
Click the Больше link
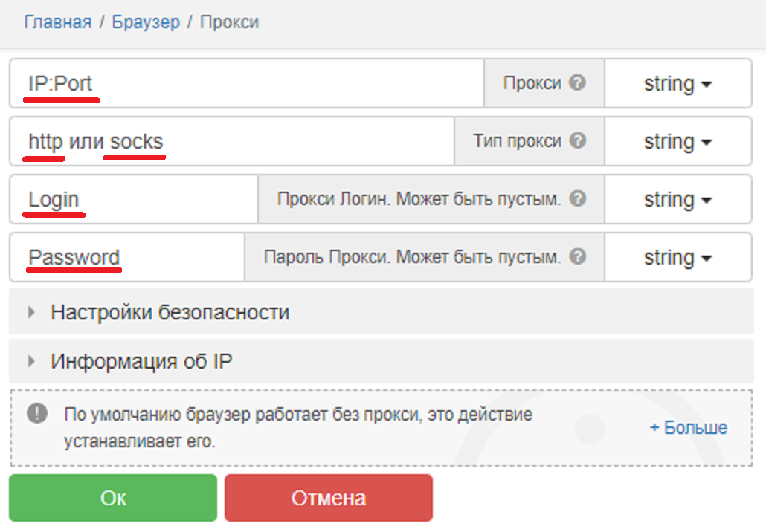[x=689, y=427]
